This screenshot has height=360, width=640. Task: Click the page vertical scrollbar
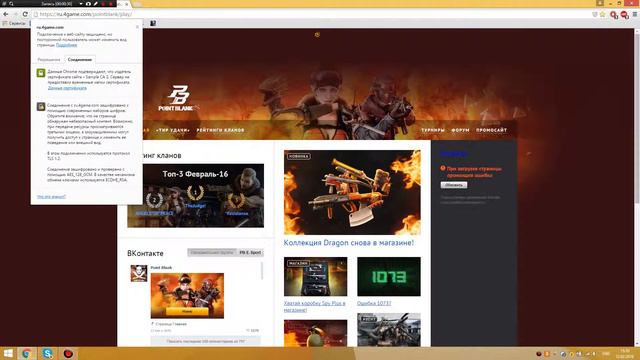click(637, 118)
